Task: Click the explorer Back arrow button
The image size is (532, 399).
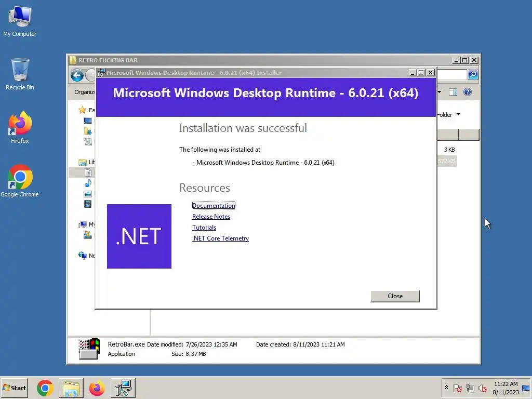Action: [x=77, y=75]
